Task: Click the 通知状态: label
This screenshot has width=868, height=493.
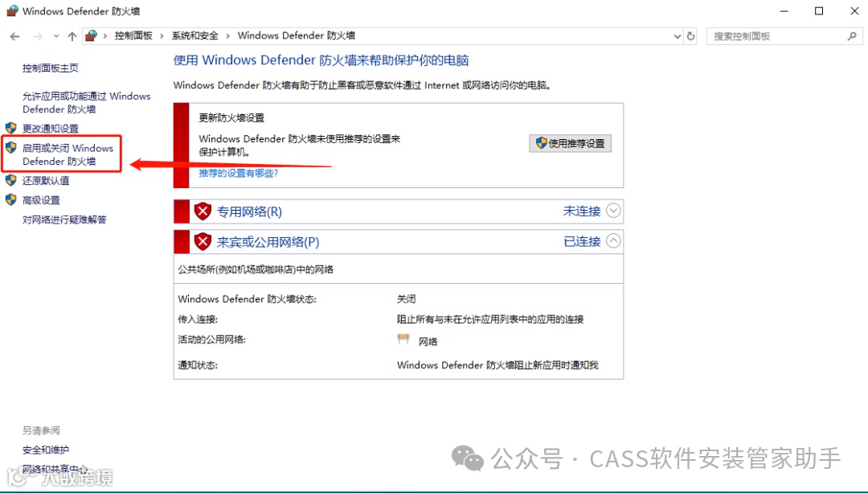Action: coord(198,366)
